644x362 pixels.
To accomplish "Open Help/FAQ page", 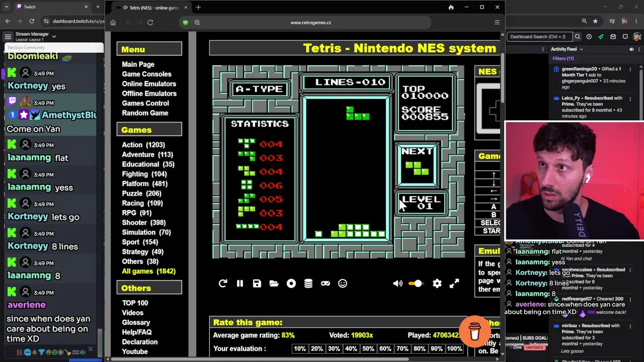I will [136, 332].
